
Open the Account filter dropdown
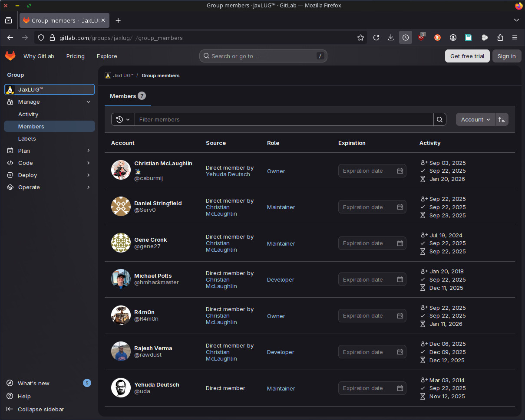[475, 119]
